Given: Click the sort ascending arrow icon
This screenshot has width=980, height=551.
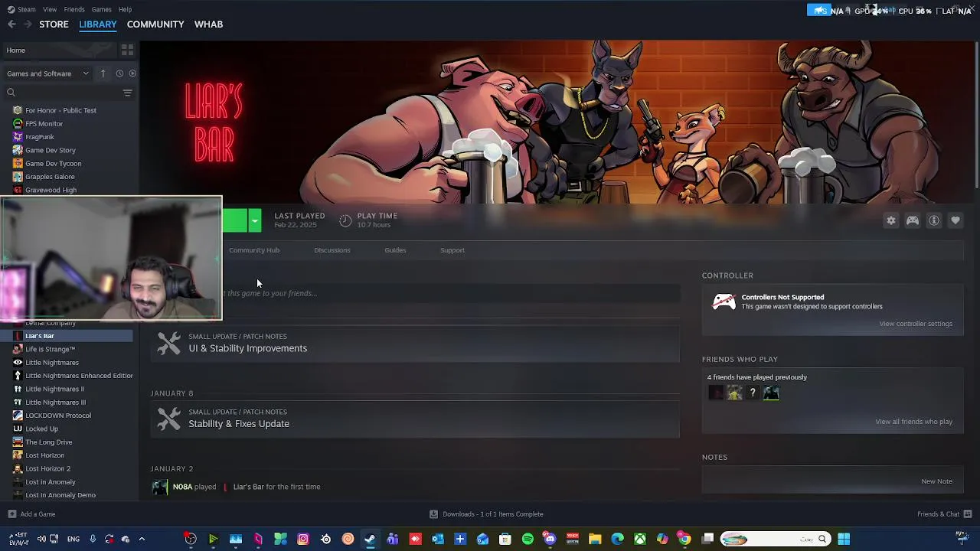Looking at the screenshot, I should click(103, 73).
